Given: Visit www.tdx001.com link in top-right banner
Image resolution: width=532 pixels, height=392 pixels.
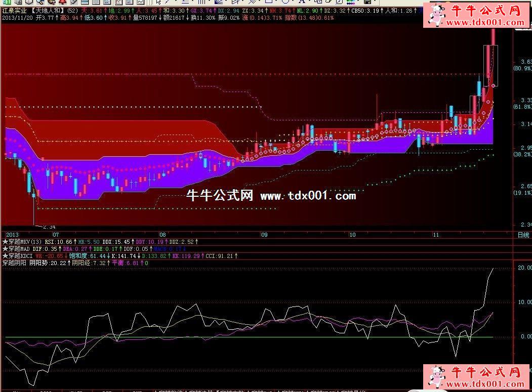Looking at the screenshot, I should click(x=478, y=22).
